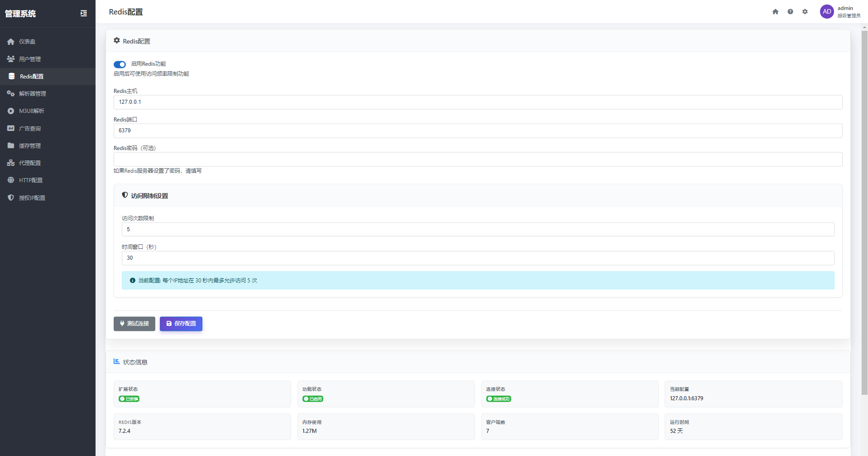The width and height of the screenshot is (868, 456).
Task: Click the Redis version value 7.2.4
Action: 125,431
